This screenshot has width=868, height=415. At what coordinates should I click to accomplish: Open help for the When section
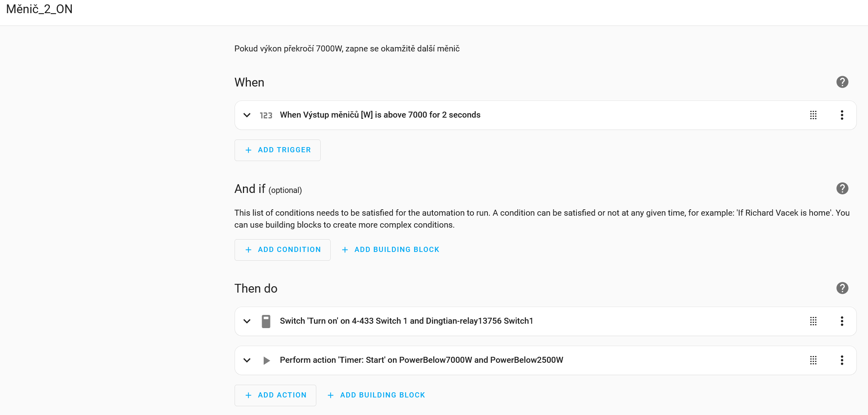coord(842,82)
